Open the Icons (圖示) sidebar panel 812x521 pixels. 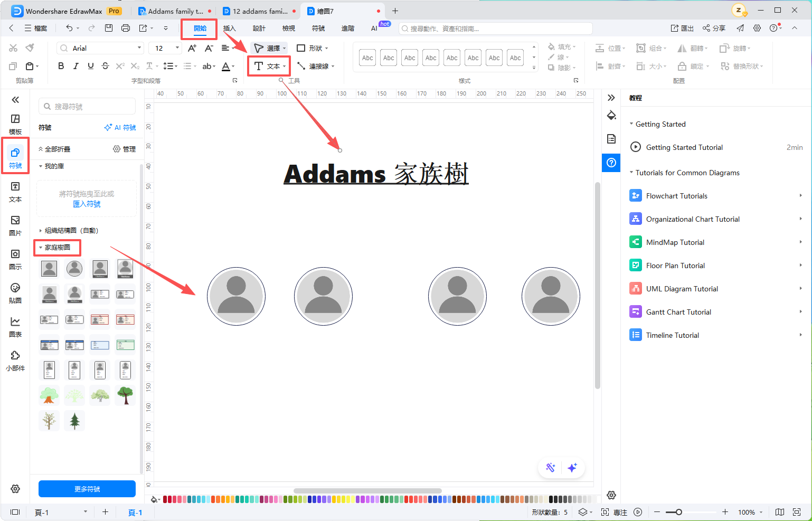click(15, 259)
